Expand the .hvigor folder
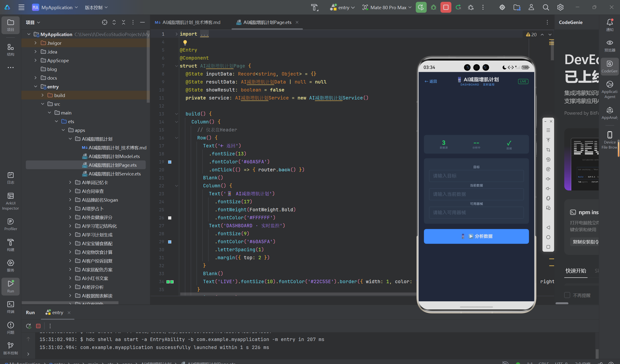Viewport: 620px width, 364px height. tap(35, 43)
